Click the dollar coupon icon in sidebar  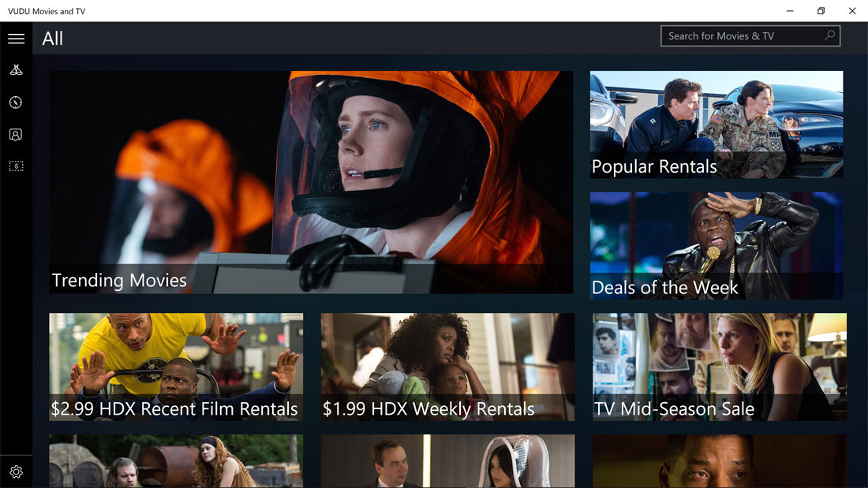click(16, 166)
